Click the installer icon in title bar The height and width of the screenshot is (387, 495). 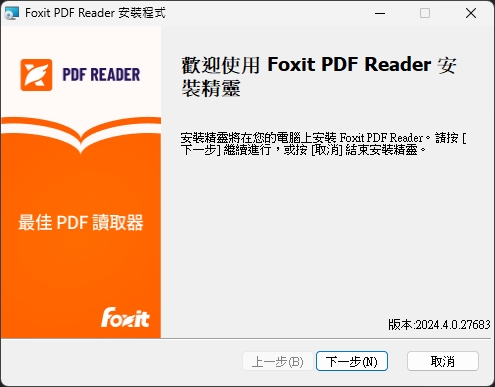[11, 13]
